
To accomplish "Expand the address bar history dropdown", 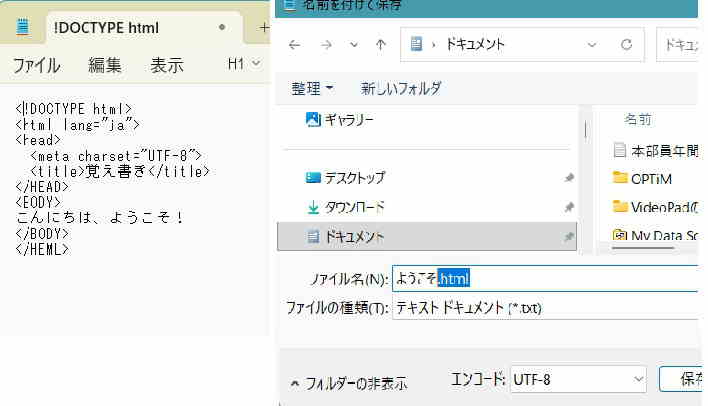I will coord(592,44).
